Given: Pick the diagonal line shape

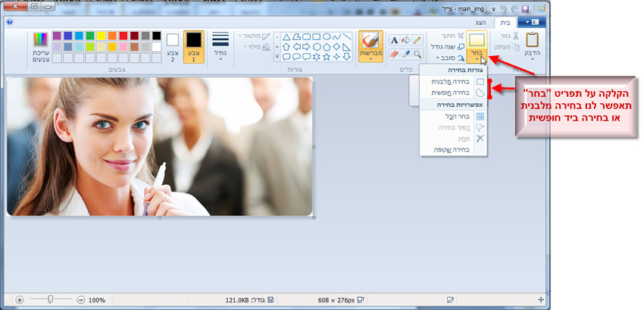Looking at the screenshot, I should [347, 36].
